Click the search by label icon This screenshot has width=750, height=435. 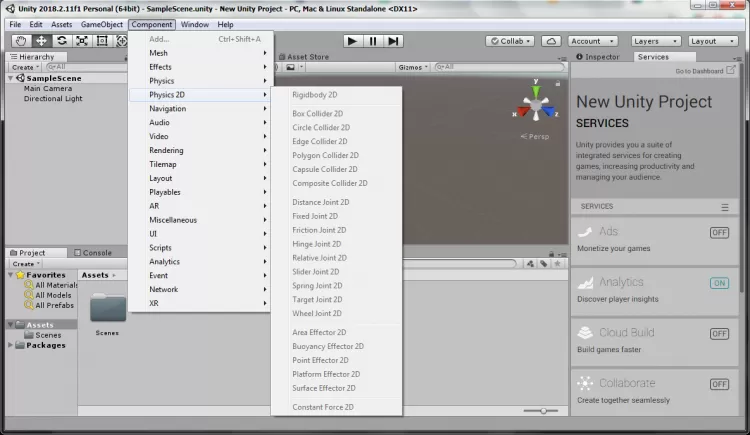[544, 264]
